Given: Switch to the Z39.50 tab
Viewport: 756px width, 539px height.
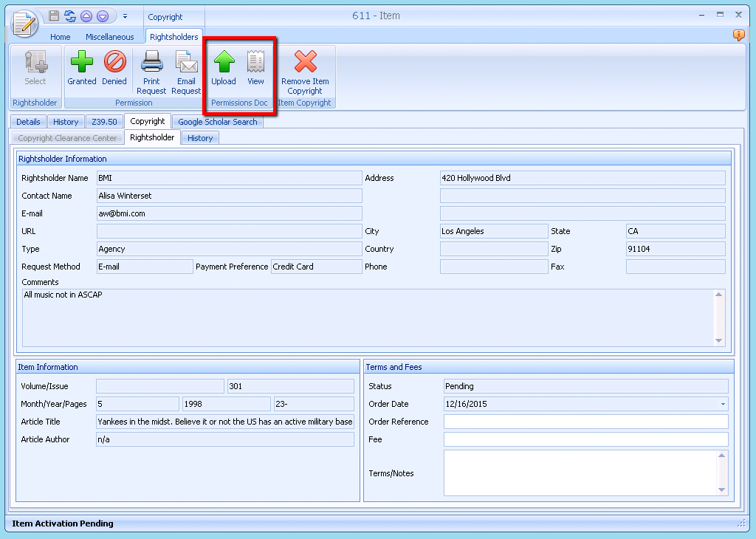Looking at the screenshot, I should coord(104,121).
